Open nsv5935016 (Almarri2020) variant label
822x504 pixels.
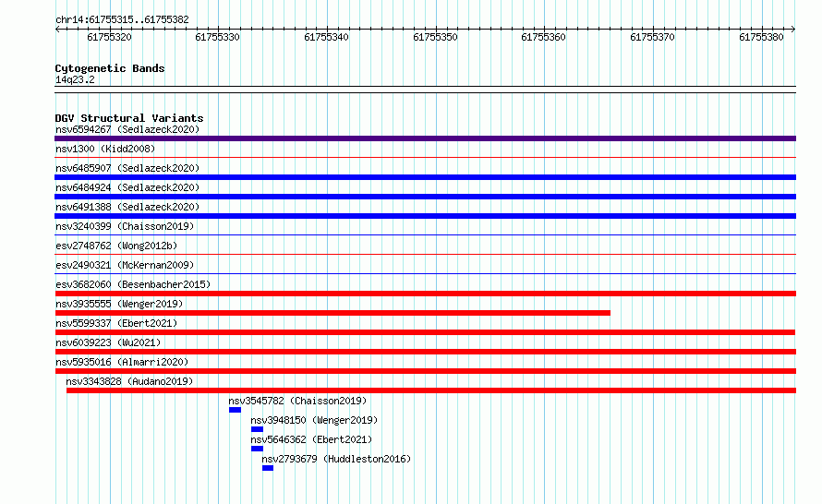tap(122, 362)
